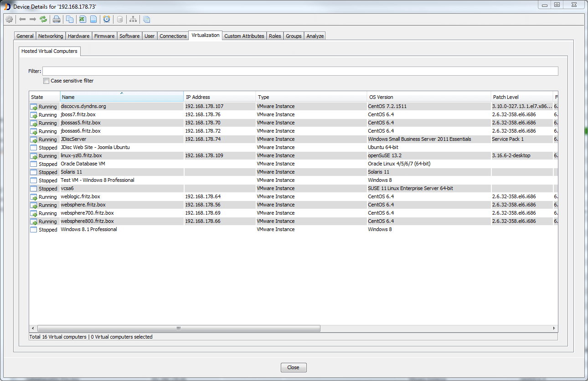The height and width of the screenshot is (381, 588).
Task: Click the green refresh arrows icon
Action: tap(43, 19)
